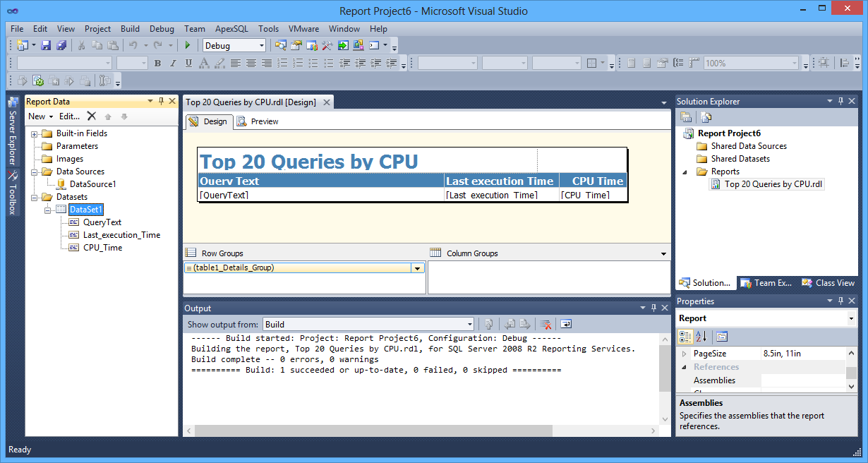Click Report Builder gear icon in third toolbar
The height and width of the screenshot is (463, 868).
pos(37,81)
